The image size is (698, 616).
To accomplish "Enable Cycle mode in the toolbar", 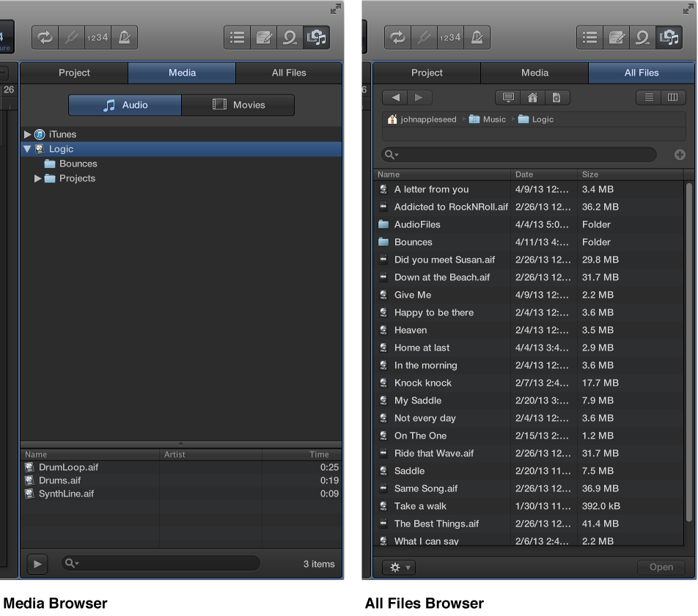I will click(44, 37).
